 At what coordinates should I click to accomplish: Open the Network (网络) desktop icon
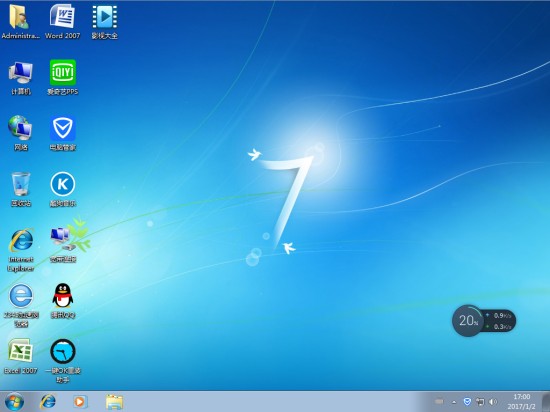(x=21, y=133)
